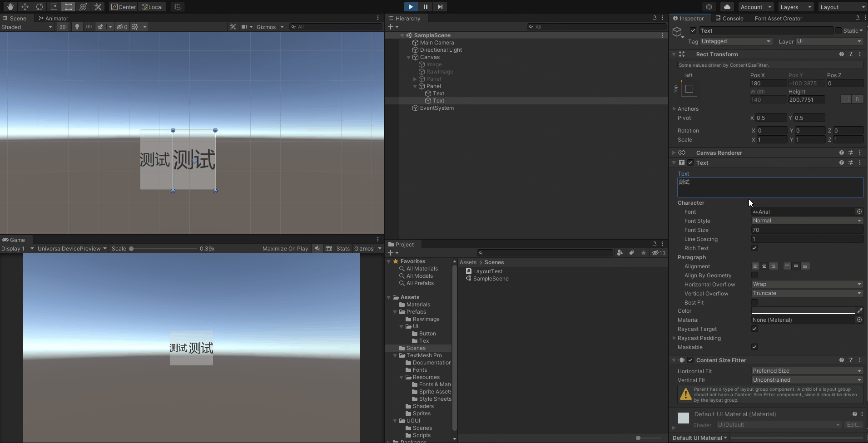Screen dimensions: 868x443
Task: Select the Hand tool in the toolbar
Action: point(10,7)
